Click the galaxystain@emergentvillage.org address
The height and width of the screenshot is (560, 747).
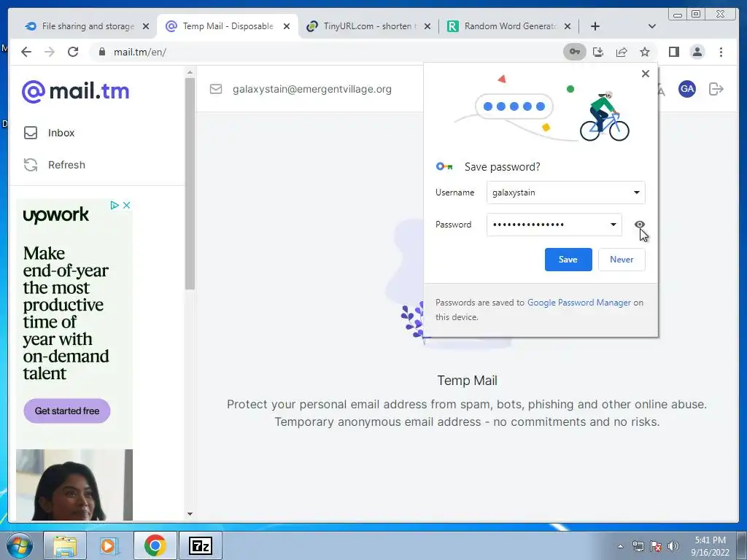click(312, 89)
